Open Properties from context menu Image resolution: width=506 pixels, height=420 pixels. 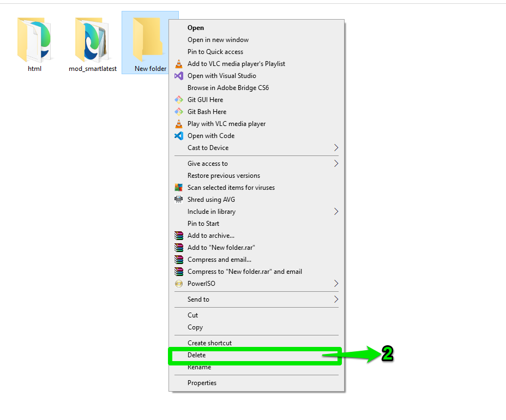pyautogui.click(x=257, y=383)
